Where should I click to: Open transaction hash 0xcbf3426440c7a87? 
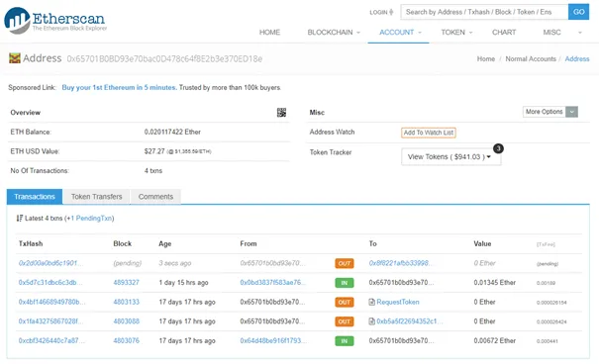(x=51, y=340)
